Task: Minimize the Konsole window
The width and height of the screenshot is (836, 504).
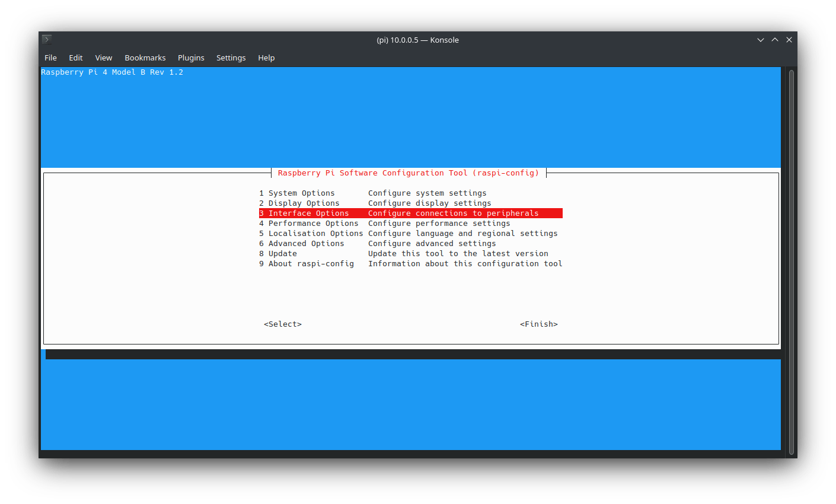Action: tap(761, 40)
